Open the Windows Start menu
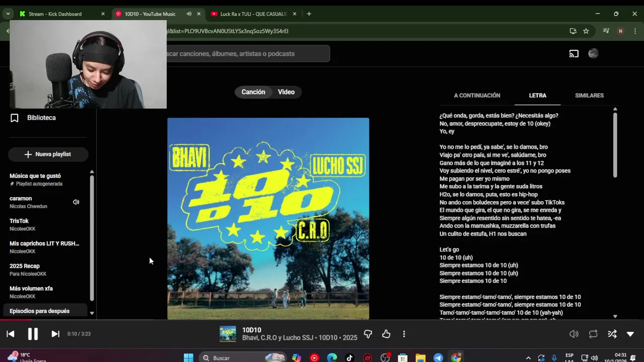The width and height of the screenshot is (644, 362). point(188,358)
